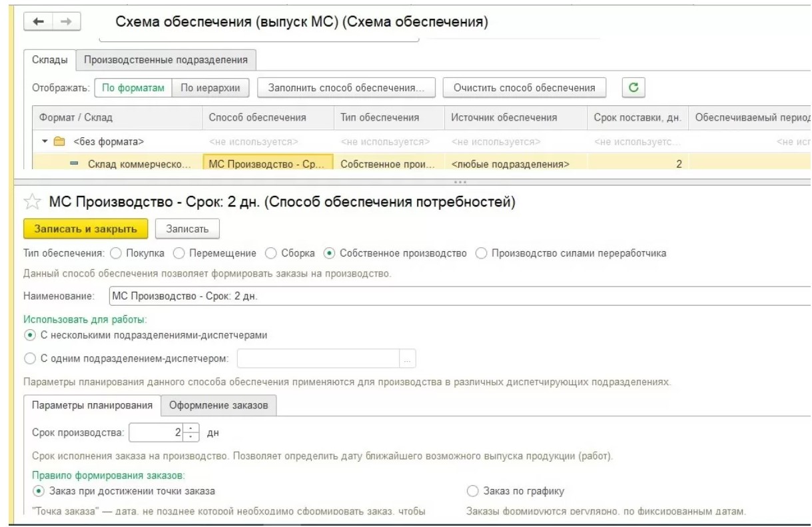The height and width of the screenshot is (527, 812).
Task: Select the Покупка supply type
Action: pos(115,253)
